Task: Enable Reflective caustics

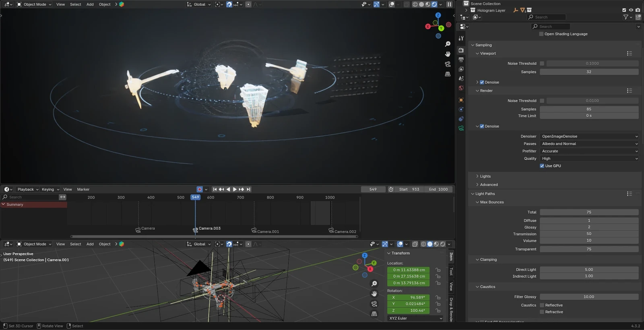Action: (542, 305)
